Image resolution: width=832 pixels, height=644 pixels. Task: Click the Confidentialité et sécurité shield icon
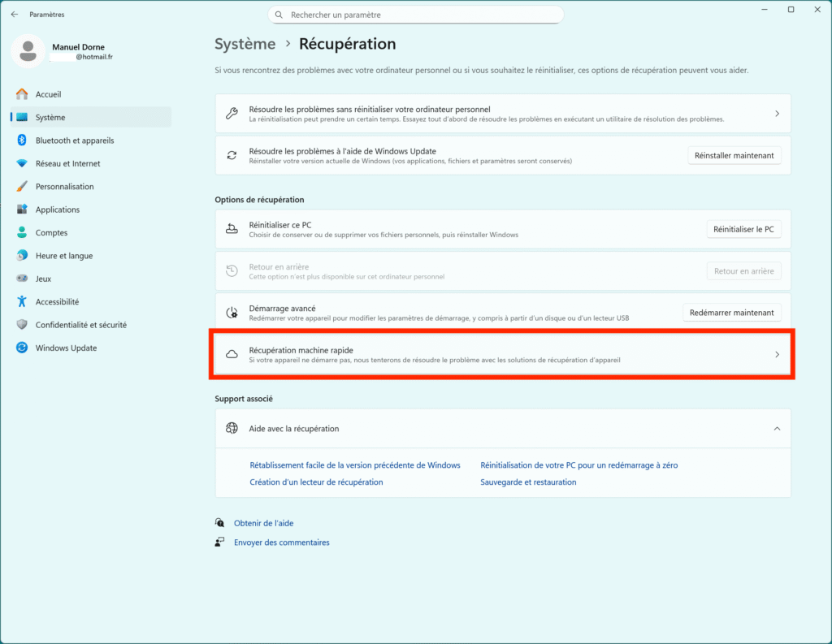coord(22,325)
